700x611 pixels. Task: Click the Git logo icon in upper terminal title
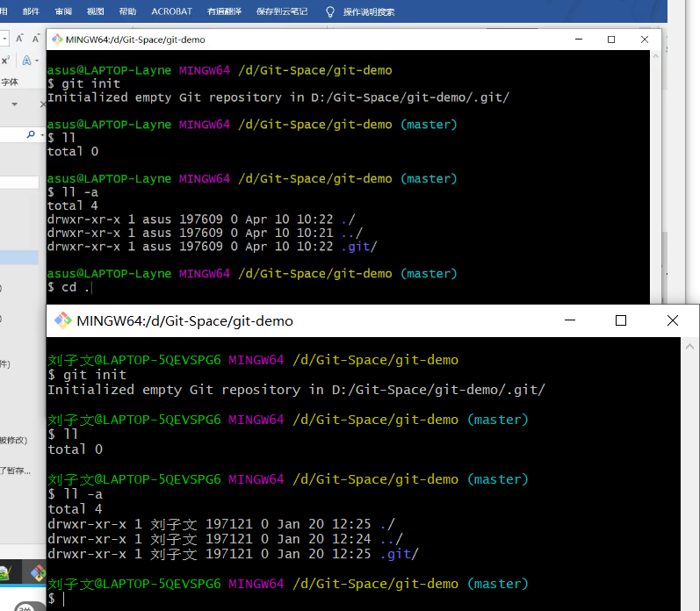pyautogui.click(x=57, y=40)
